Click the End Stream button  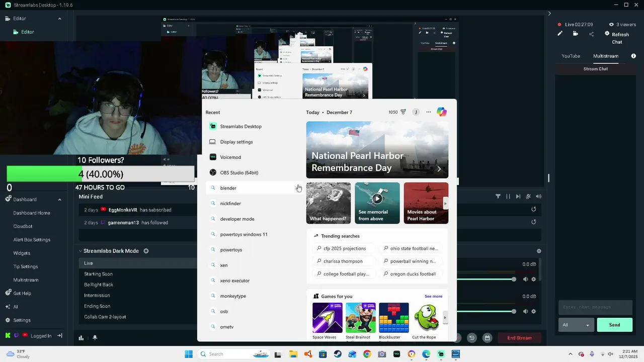pos(519,338)
